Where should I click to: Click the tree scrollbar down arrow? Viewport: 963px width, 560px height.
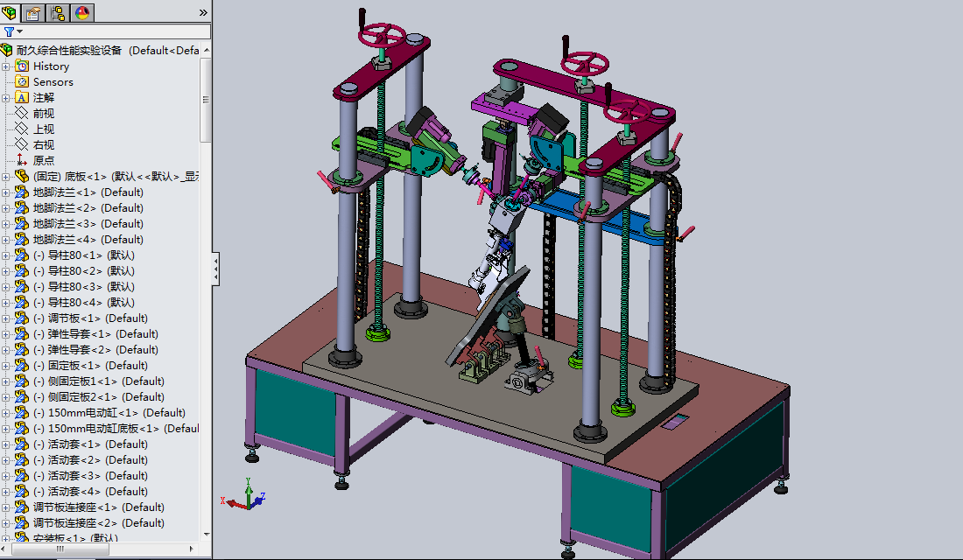207,535
